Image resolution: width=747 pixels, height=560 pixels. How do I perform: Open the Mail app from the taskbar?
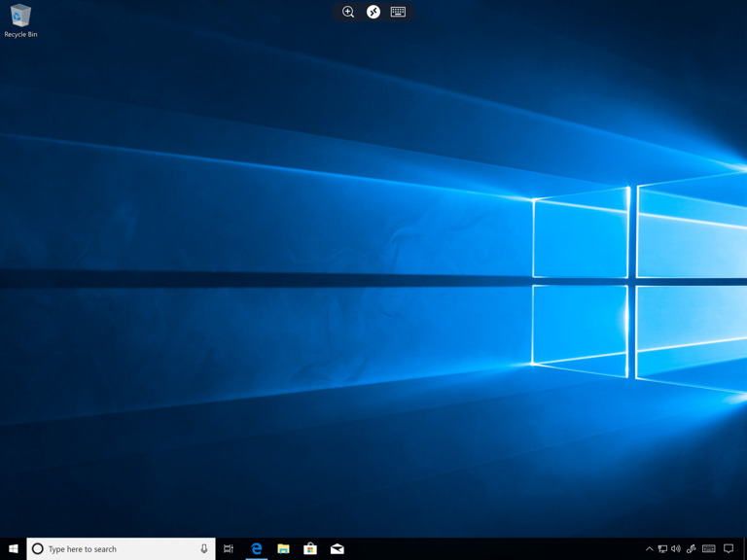point(338,548)
